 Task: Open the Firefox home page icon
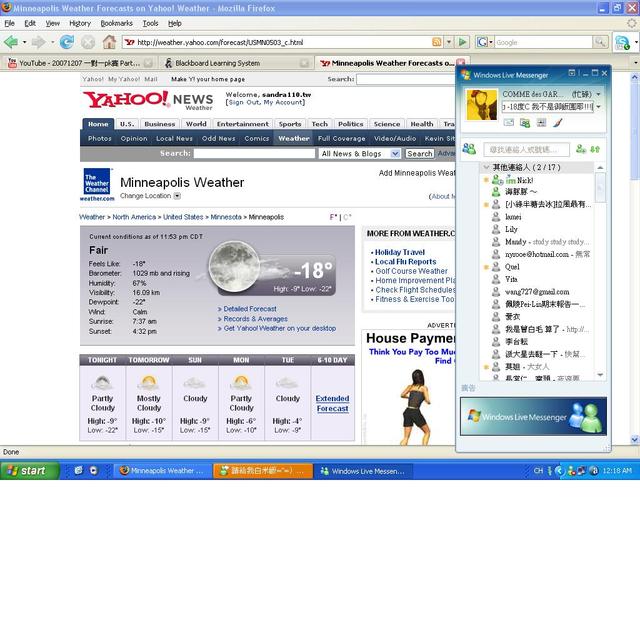coord(109,42)
